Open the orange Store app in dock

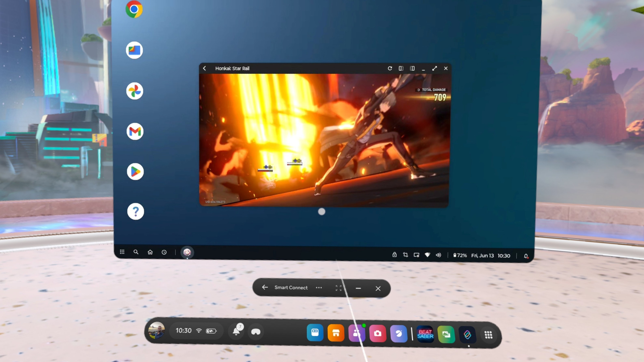336,333
